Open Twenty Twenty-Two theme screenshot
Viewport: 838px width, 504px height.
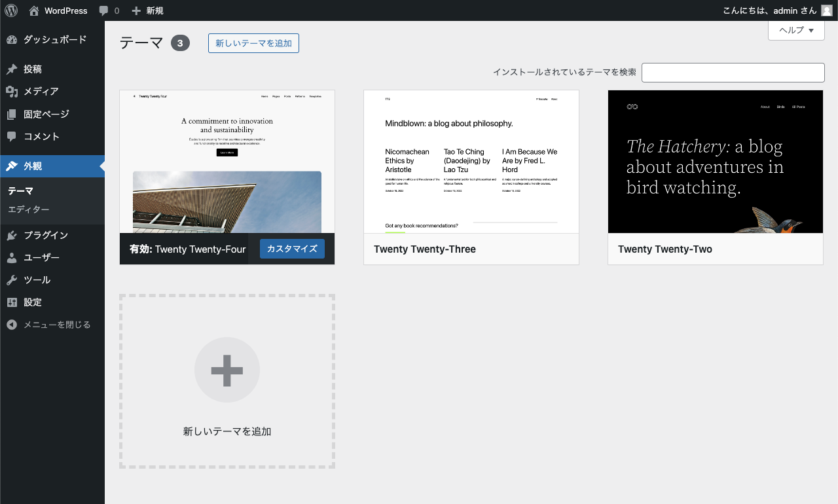coord(716,162)
